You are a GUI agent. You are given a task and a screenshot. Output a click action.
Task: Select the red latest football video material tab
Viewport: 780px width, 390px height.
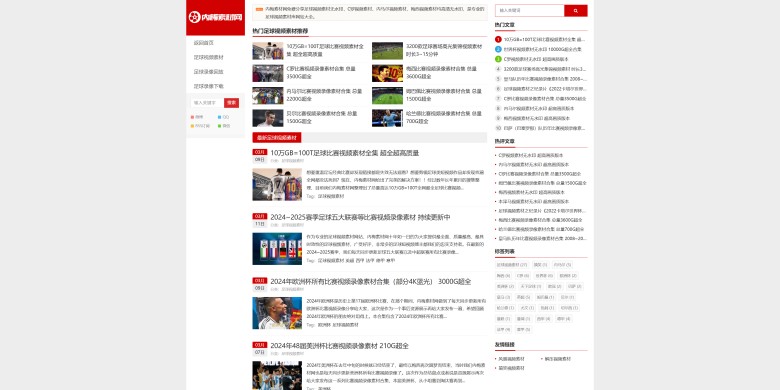277,138
